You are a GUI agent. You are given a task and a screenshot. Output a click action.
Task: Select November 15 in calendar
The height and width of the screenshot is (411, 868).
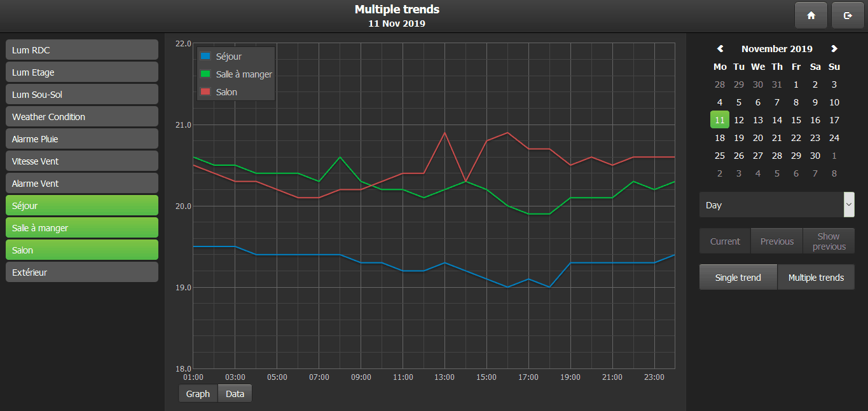click(x=796, y=120)
